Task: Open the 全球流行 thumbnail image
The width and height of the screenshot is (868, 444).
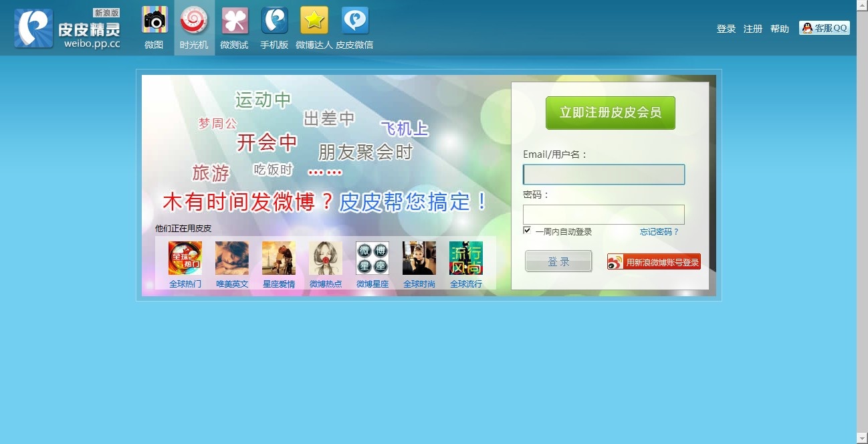Action: point(466,258)
